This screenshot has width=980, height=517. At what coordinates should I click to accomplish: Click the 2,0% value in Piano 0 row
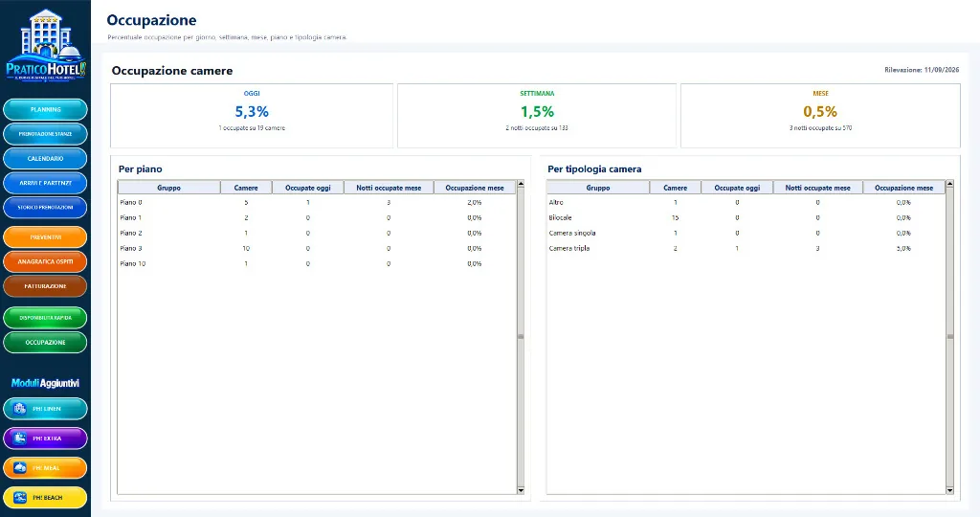tap(475, 203)
